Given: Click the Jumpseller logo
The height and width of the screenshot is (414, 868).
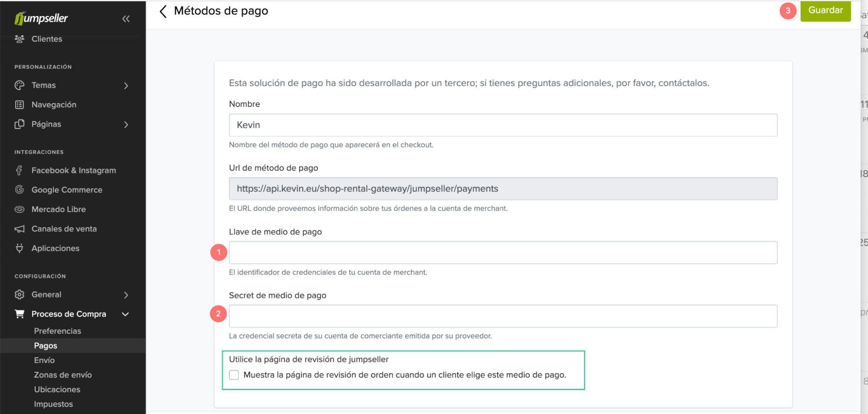Looking at the screenshot, I should coord(41,18).
